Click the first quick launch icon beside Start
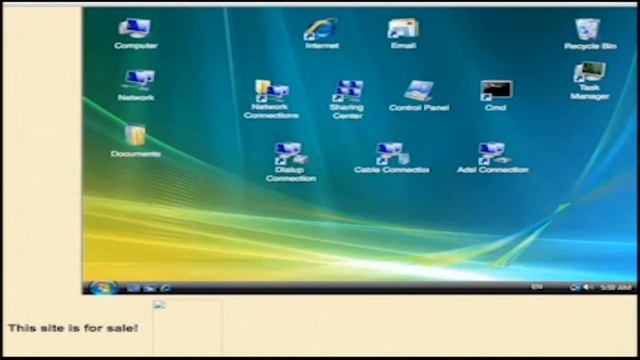The height and width of the screenshot is (360, 640). point(133,288)
